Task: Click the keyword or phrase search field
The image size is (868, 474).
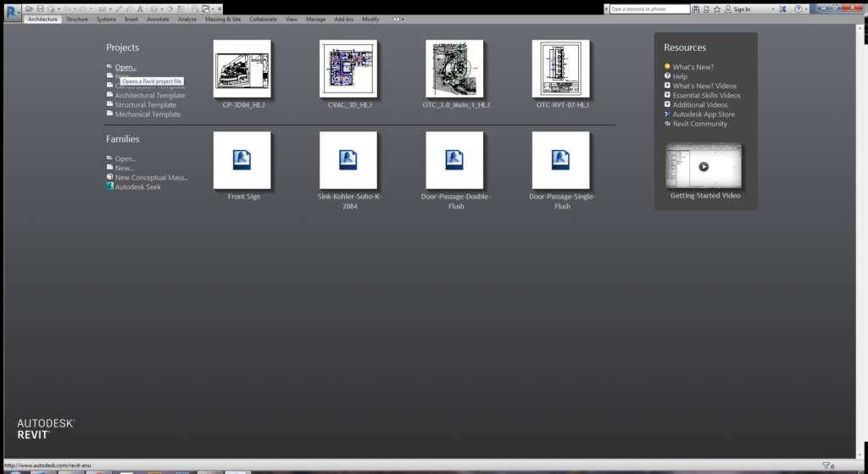Action: click(649, 8)
